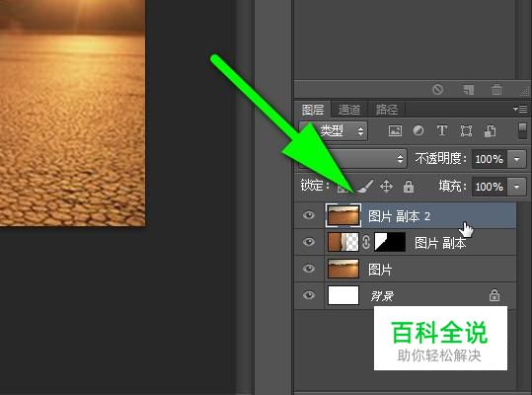Click the 填充 label
This screenshot has height=395, width=532.
pos(452,187)
